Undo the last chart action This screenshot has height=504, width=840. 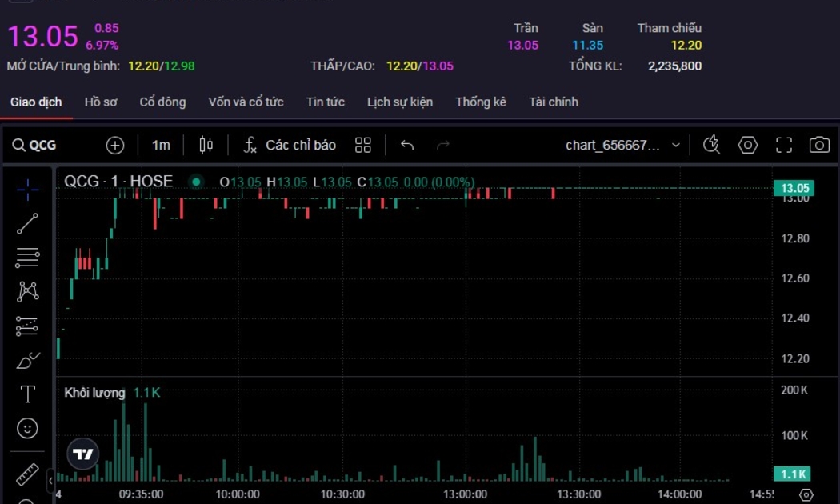click(407, 145)
